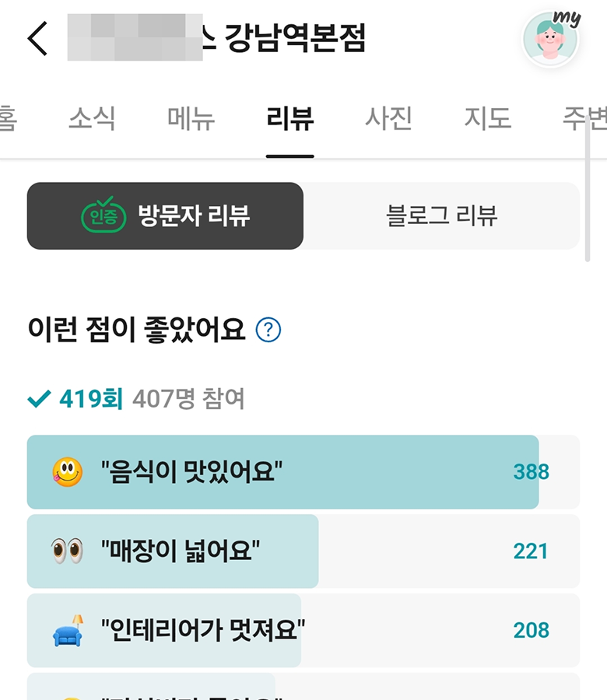607x700 pixels.
Task: Click the green 인증 badge icon
Action: [104, 215]
